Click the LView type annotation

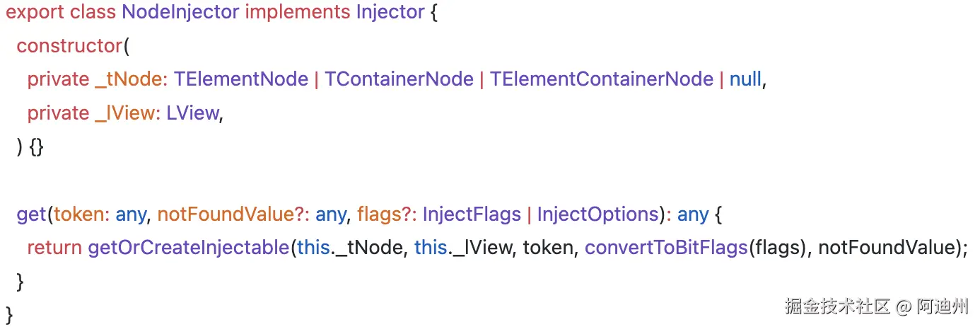pos(192,113)
